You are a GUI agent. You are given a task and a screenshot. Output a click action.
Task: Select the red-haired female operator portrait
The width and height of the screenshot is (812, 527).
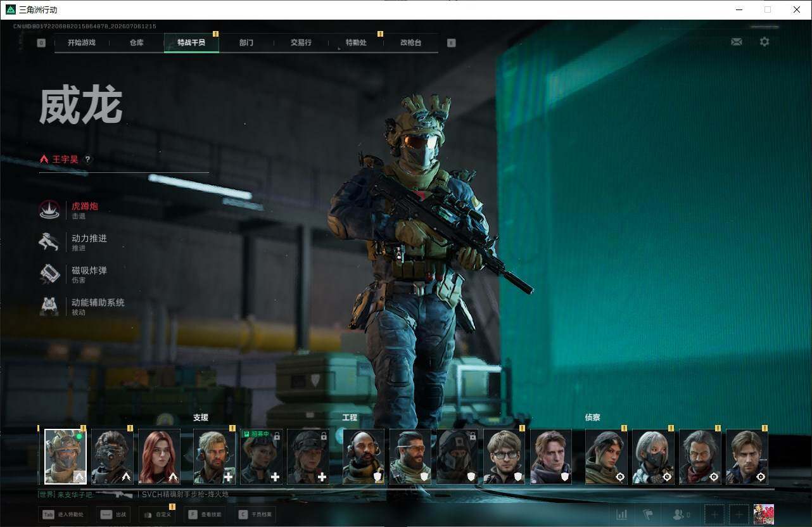pos(159,456)
